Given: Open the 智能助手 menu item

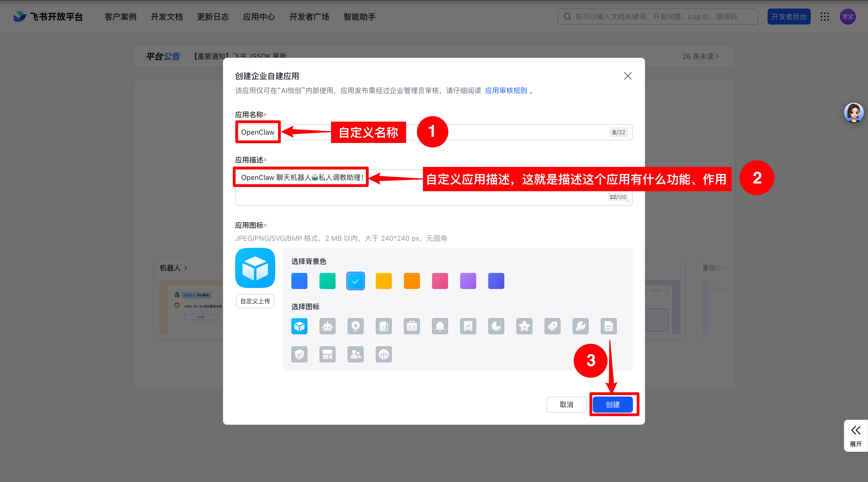Looking at the screenshot, I should coord(359,17).
